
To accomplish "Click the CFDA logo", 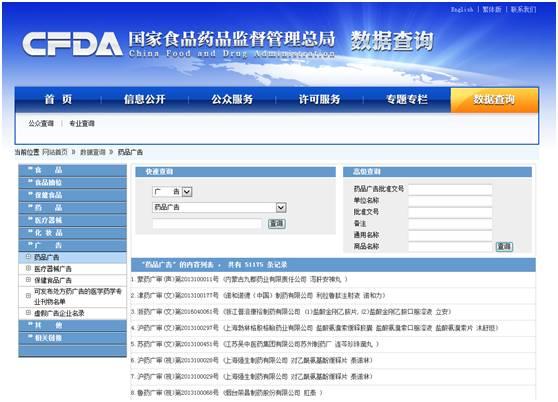I will 72,44.
